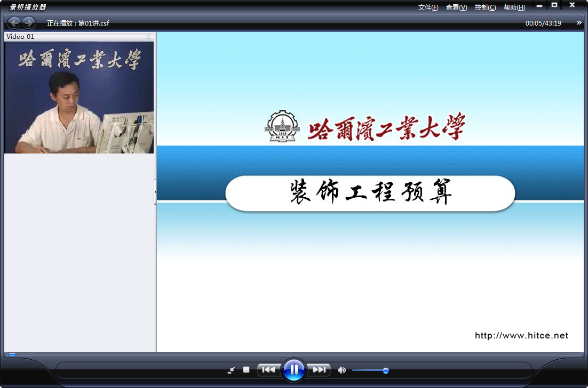Stop the lecture playback
This screenshot has width=588, height=388.
tap(246, 370)
